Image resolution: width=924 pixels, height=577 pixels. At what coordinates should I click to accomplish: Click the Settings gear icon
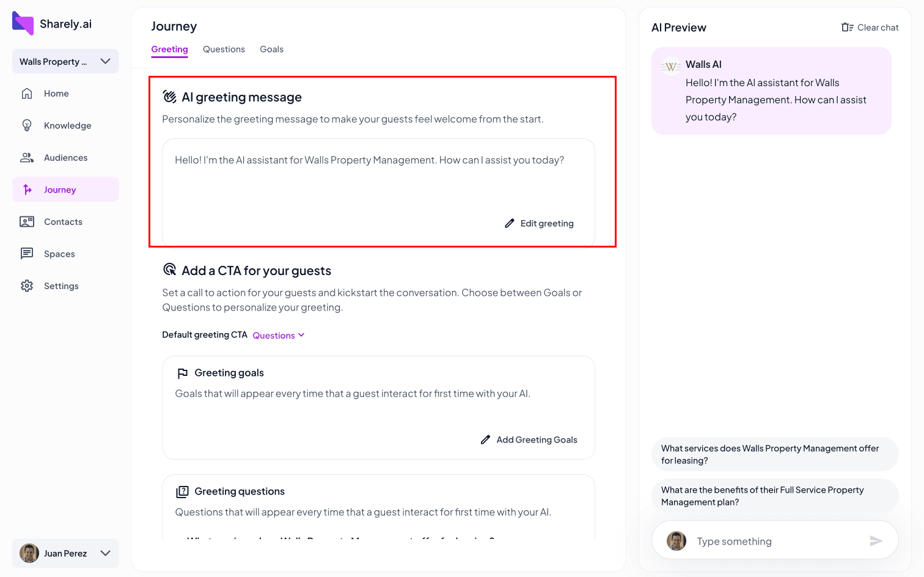(27, 286)
